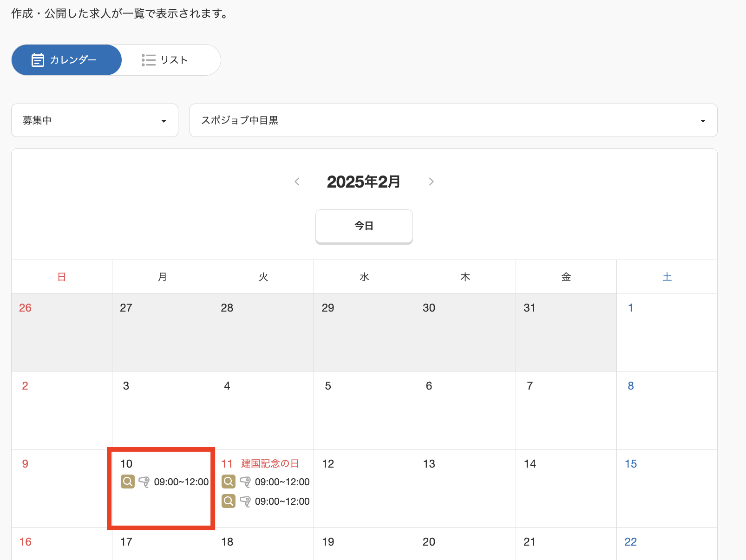Select January 29 in the greyed row
This screenshot has width=746, height=560.
[x=364, y=332]
